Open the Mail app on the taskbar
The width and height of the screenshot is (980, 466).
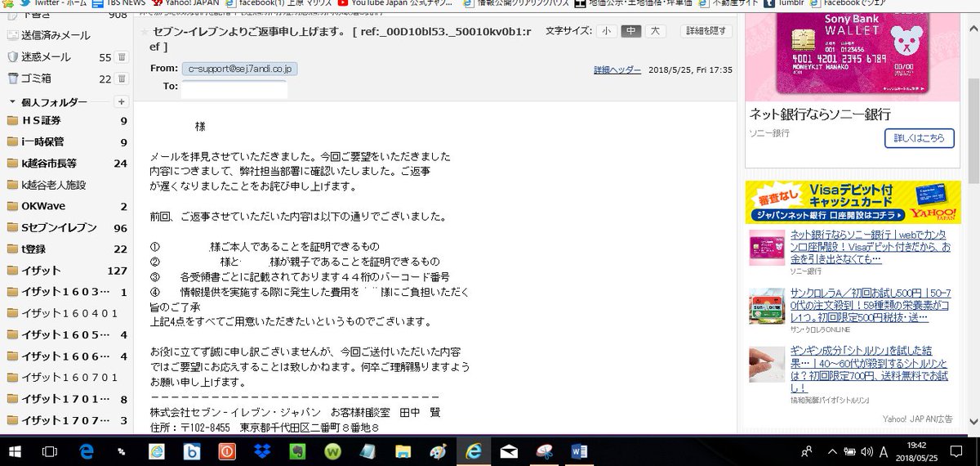[509, 451]
